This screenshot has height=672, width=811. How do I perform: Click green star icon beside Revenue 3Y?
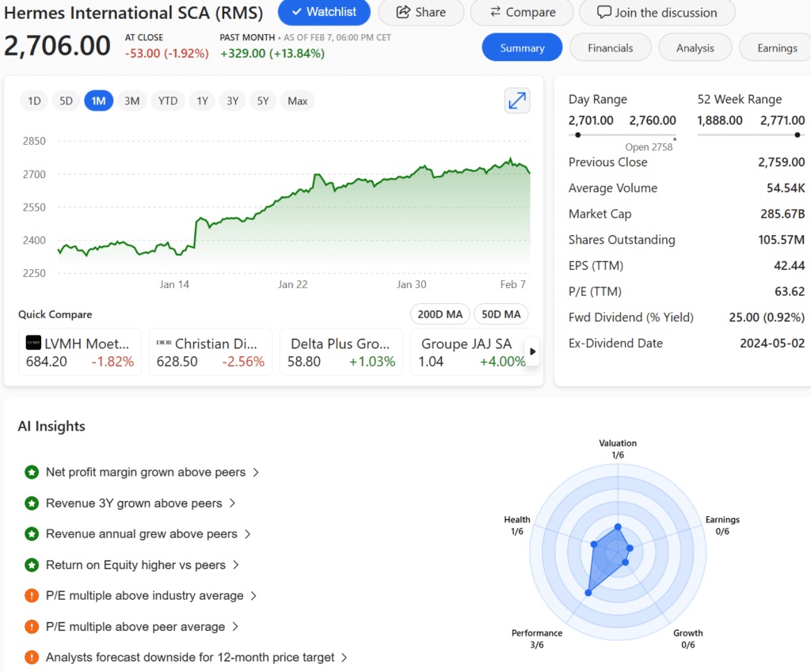pos(32,503)
